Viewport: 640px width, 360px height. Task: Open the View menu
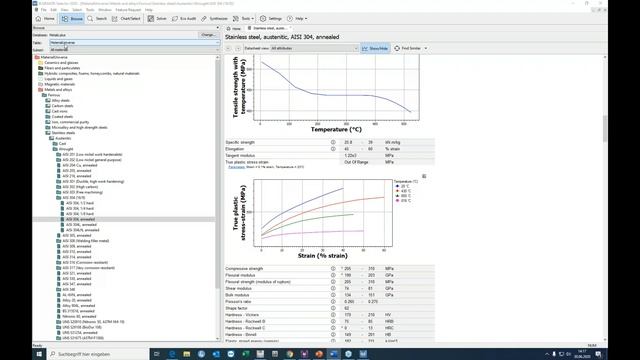(64, 10)
